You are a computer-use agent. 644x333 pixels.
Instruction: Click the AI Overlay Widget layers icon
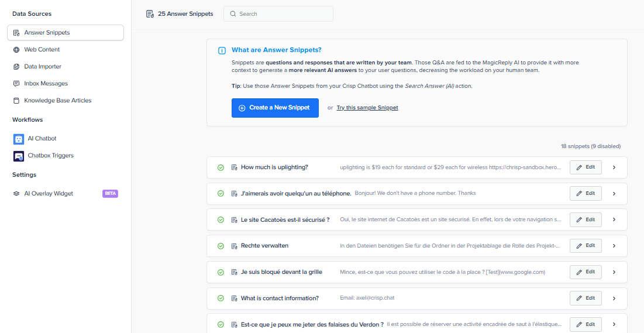pos(16,194)
